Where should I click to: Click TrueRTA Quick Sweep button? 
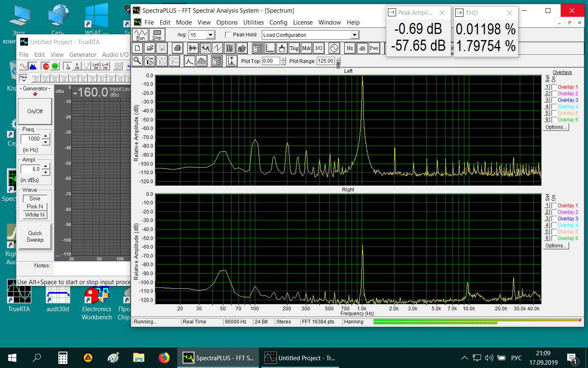(x=35, y=236)
